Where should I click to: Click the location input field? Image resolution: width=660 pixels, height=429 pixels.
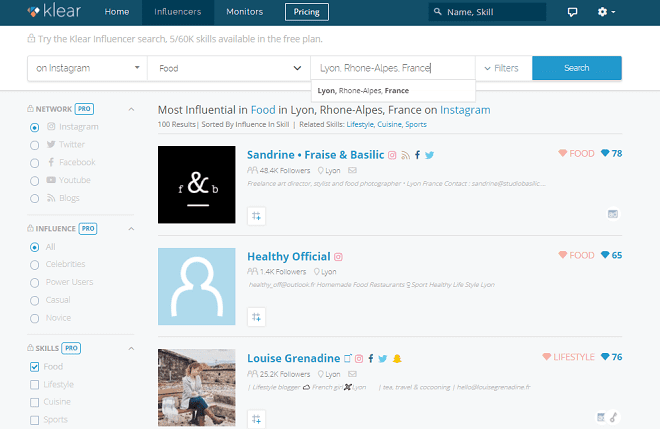393,68
